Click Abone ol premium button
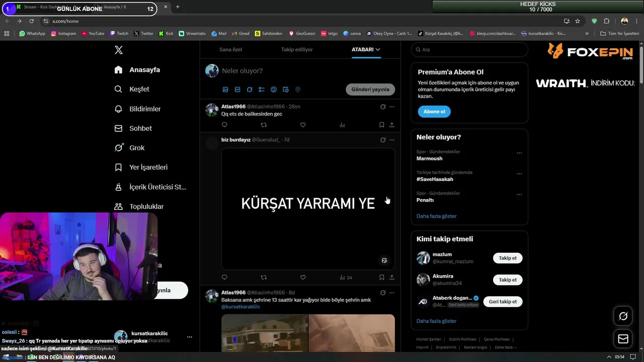 tap(434, 112)
